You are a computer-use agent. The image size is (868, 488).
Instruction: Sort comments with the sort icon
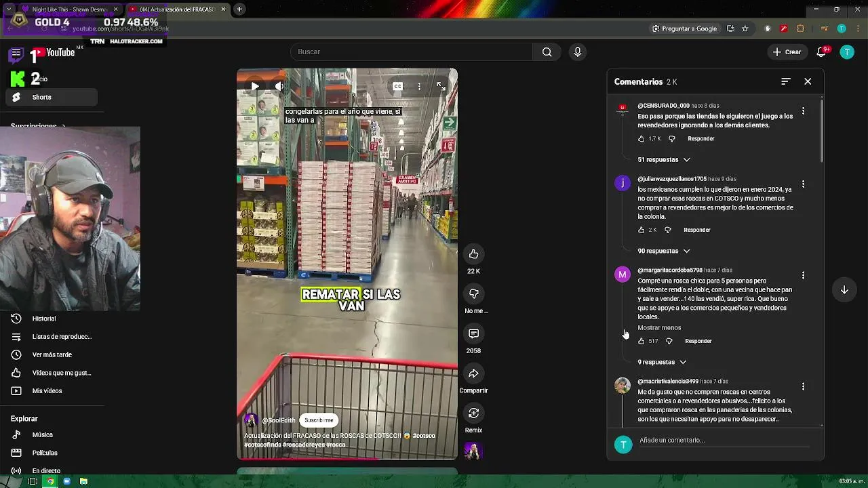tap(785, 81)
